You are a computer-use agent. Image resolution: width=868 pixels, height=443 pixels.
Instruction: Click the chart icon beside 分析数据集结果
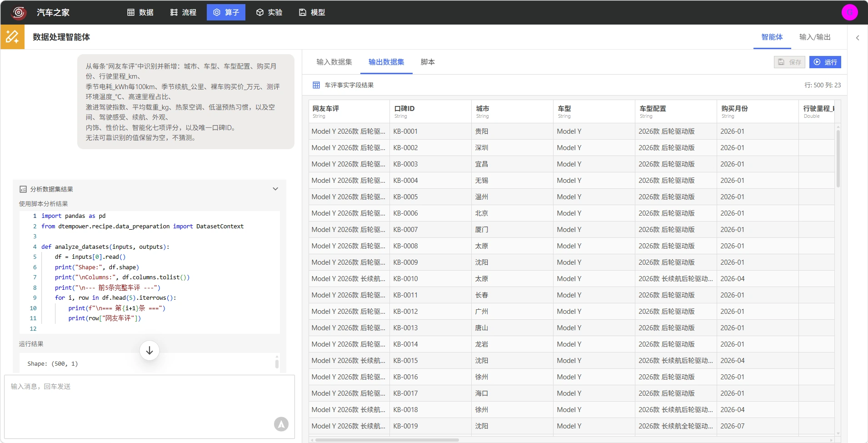[x=23, y=189]
